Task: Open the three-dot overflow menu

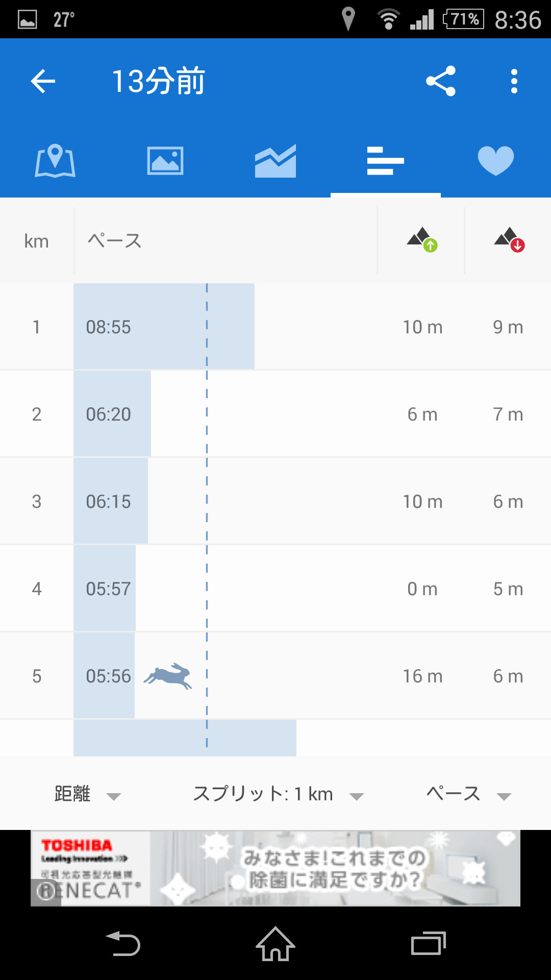Action: [514, 81]
